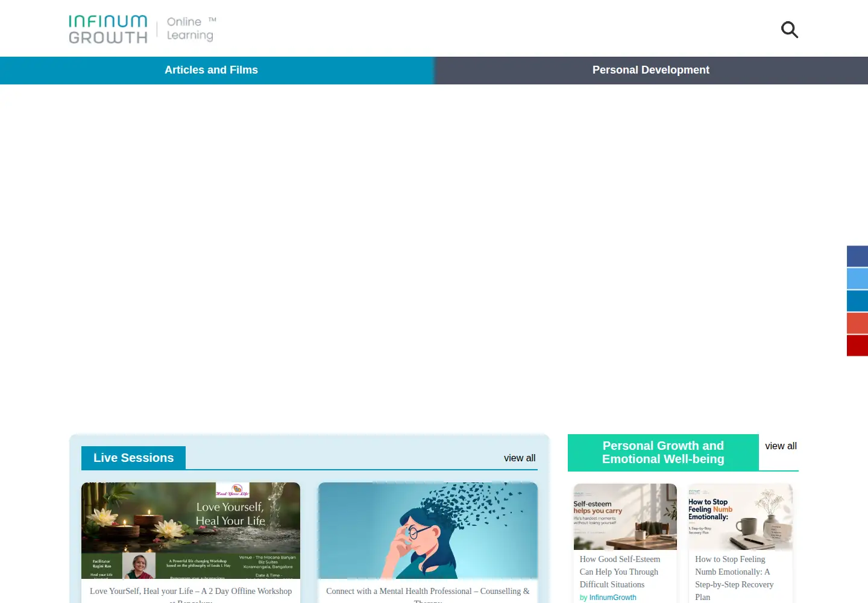Image resolution: width=868 pixels, height=603 pixels.
Task: Click the light blue Twitter share block
Action: (857, 279)
